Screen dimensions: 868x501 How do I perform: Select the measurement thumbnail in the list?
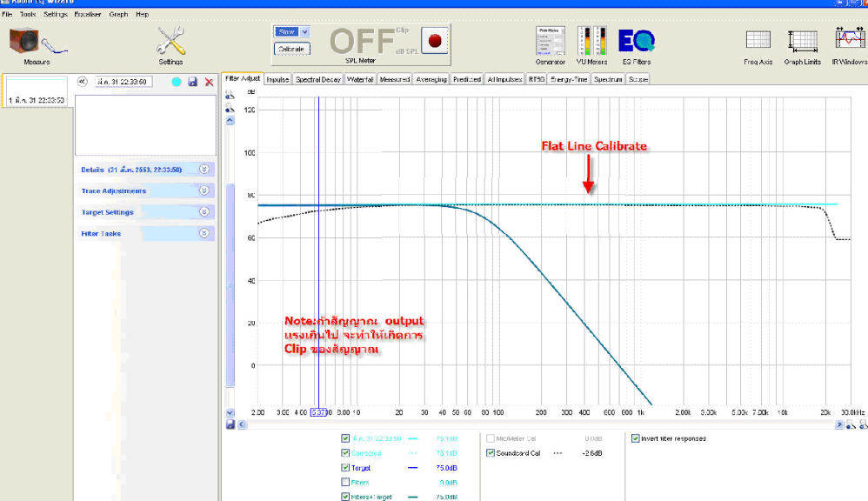(36, 90)
